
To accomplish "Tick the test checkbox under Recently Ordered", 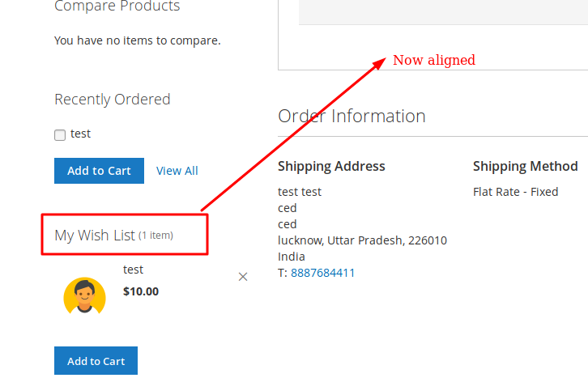I will click(x=60, y=135).
